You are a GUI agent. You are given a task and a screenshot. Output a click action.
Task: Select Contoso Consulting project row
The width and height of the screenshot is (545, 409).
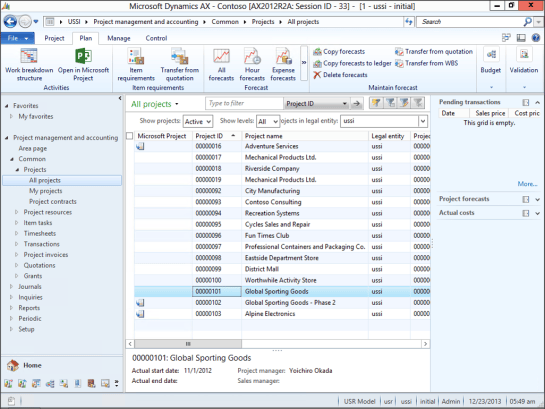click(x=282, y=202)
